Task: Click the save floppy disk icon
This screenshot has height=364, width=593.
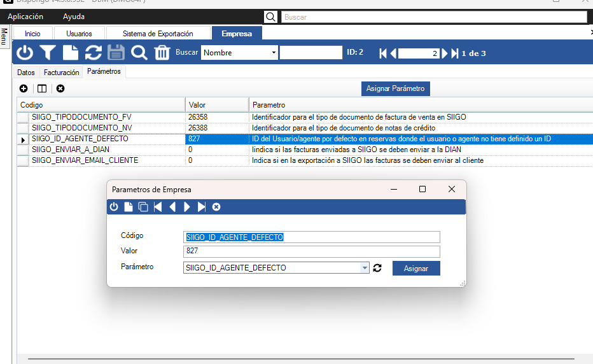Action: [x=116, y=53]
